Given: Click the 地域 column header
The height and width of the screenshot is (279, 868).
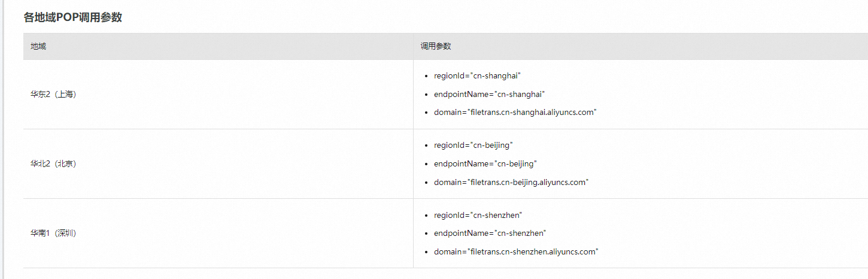Looking at the screenshot, I should (38, 46).
